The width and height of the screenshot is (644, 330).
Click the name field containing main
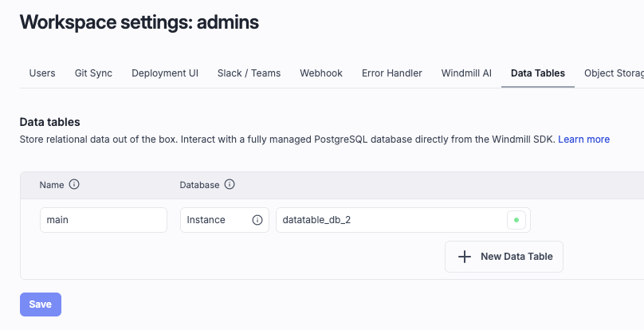pos(103,220)
